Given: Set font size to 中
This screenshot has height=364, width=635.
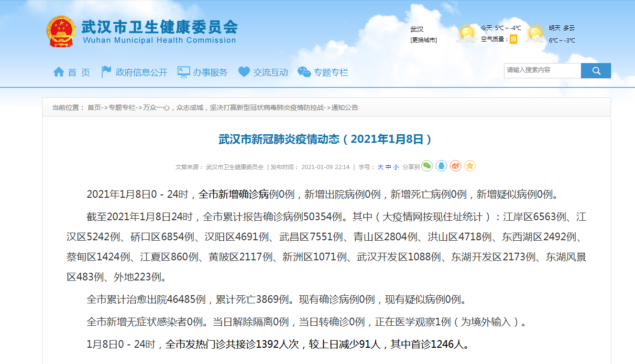Looking at the screenshot, I should tap(388, 167).
